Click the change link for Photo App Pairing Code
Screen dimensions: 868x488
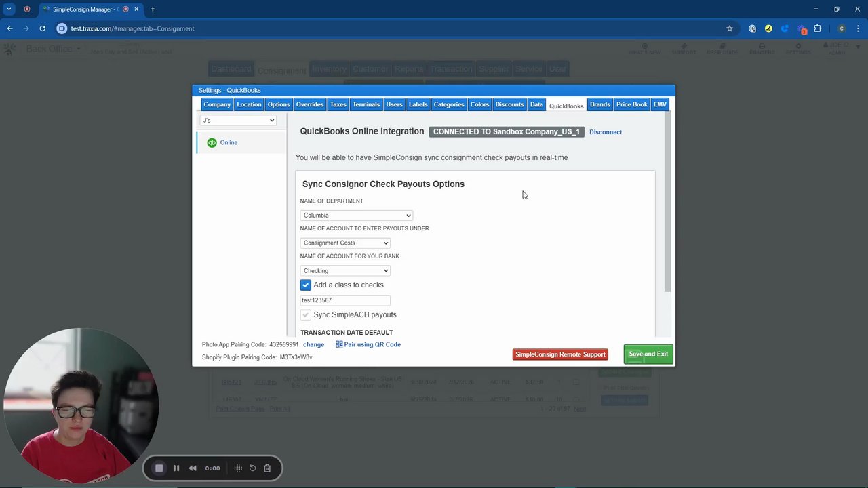[x=313, y=344]
